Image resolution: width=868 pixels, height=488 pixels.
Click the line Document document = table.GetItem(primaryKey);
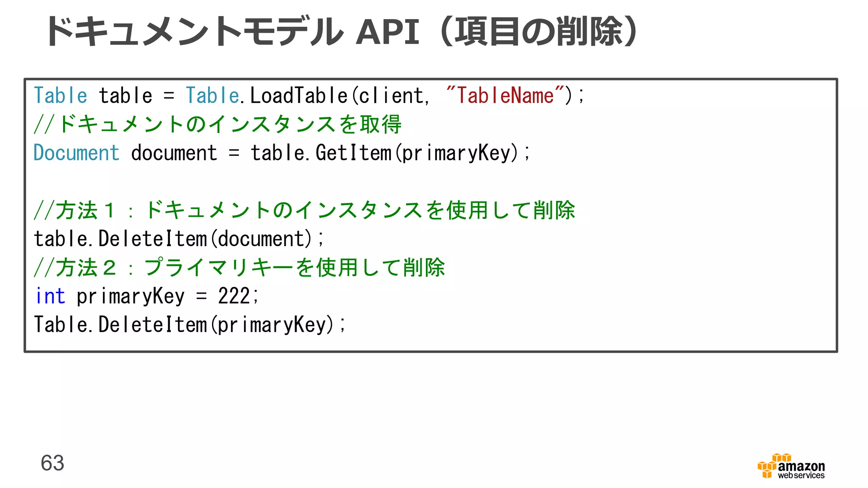(282, 153)
